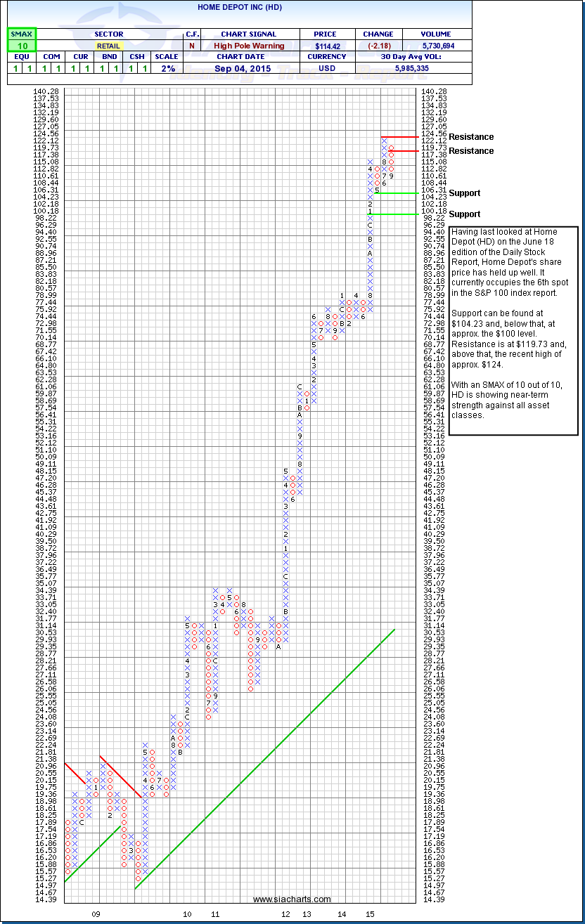Click the Support label at 100.18

pos(464,214)
